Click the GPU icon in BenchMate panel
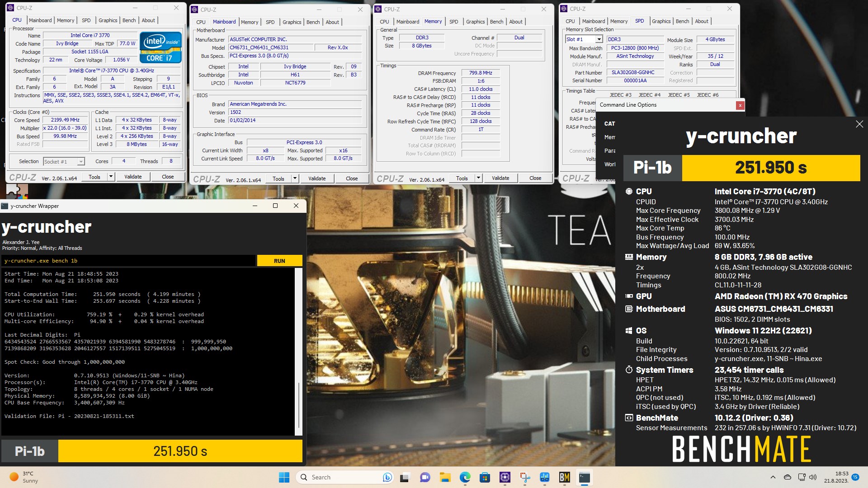The width and height of the screenshot is (868, 488). (629, 296)
